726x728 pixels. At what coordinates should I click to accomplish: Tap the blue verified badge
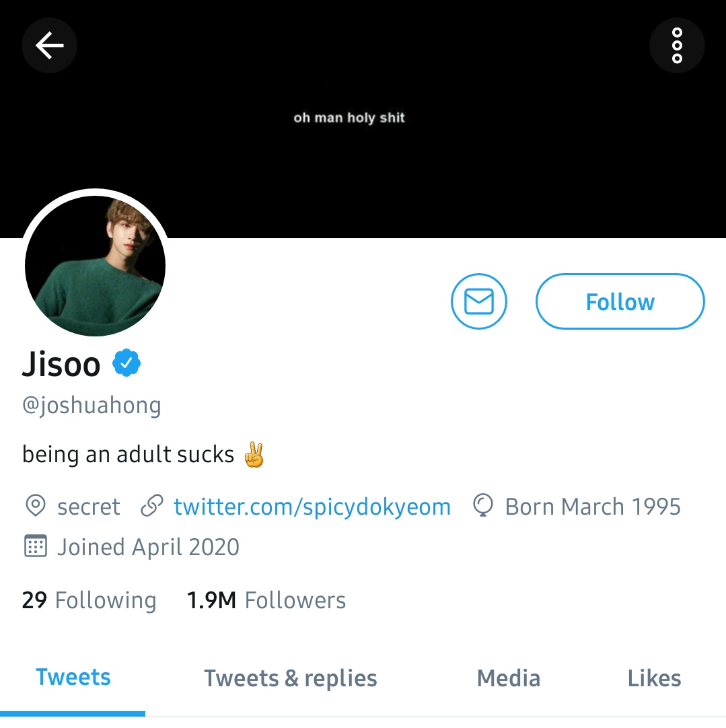click(126, 363)
